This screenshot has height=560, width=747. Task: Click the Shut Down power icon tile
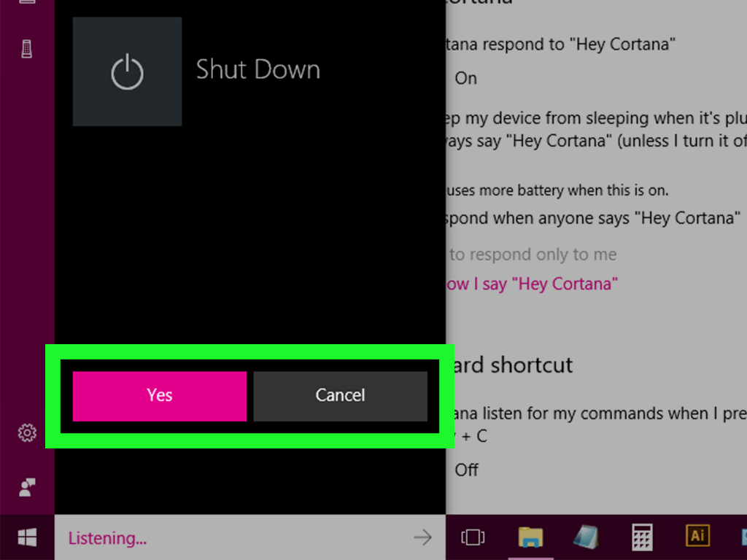click(127, 71)
